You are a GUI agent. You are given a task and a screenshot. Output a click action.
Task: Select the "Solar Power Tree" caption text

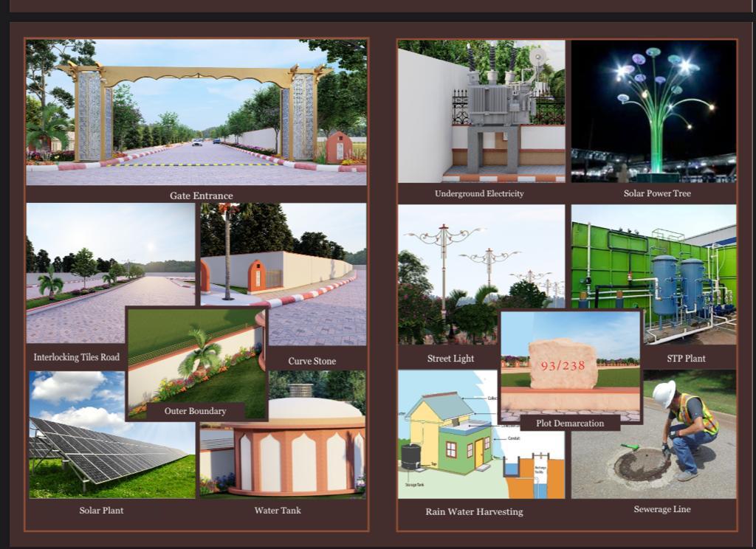pyautogui.click(x=657, y=193)
